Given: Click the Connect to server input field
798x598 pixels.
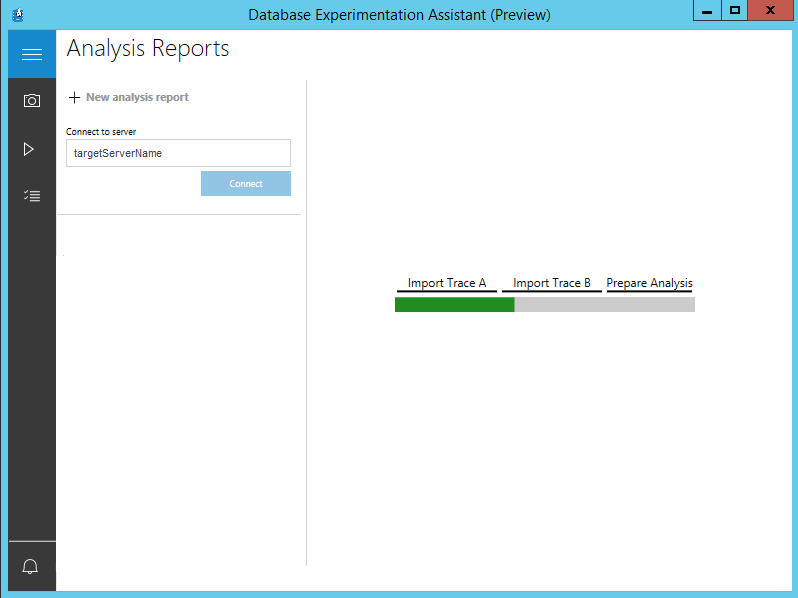Looking at the screenshot, I should pos(178,153).
